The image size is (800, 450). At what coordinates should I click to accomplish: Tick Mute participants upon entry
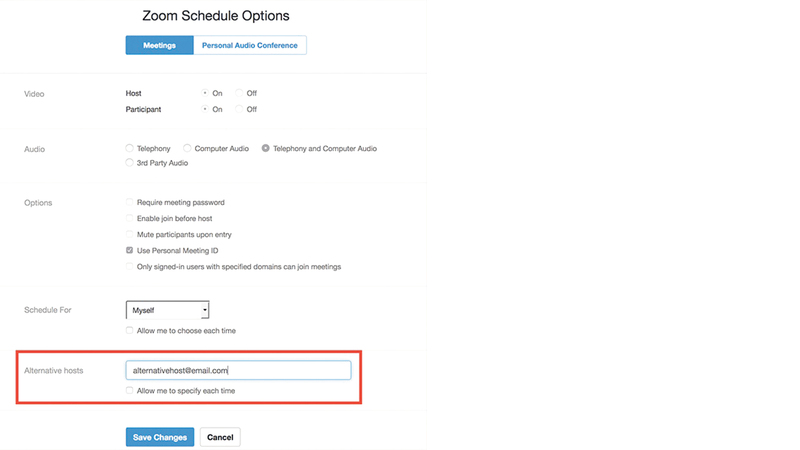(130, 234)
